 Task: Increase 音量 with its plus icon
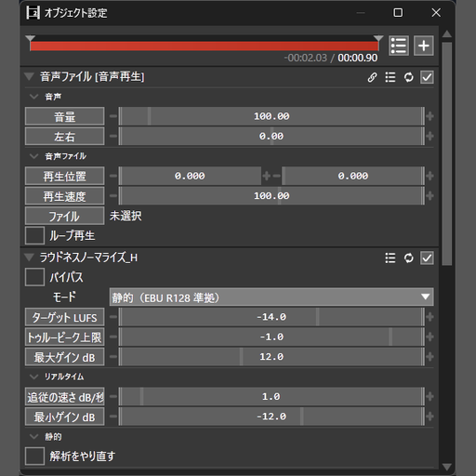coord(430,116)
